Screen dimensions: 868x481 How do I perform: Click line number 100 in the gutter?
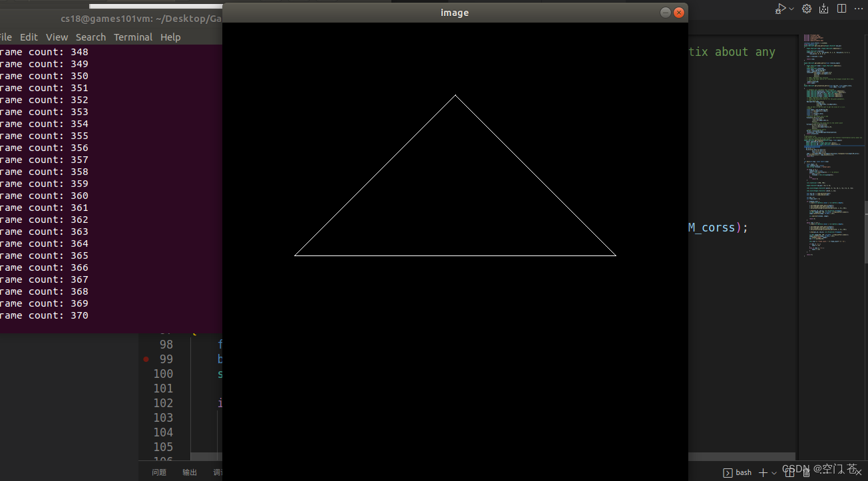[163, 374]
